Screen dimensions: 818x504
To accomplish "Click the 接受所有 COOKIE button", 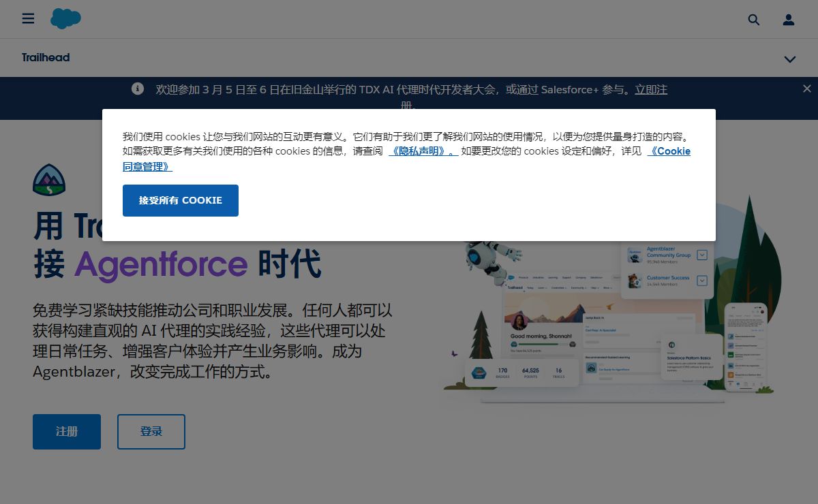I will (181, 200).
